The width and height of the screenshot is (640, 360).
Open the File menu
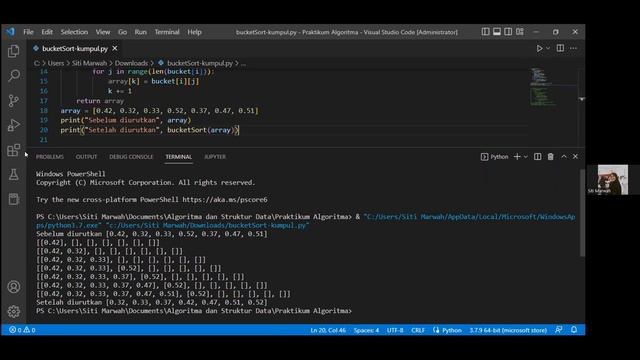[28, 32]
